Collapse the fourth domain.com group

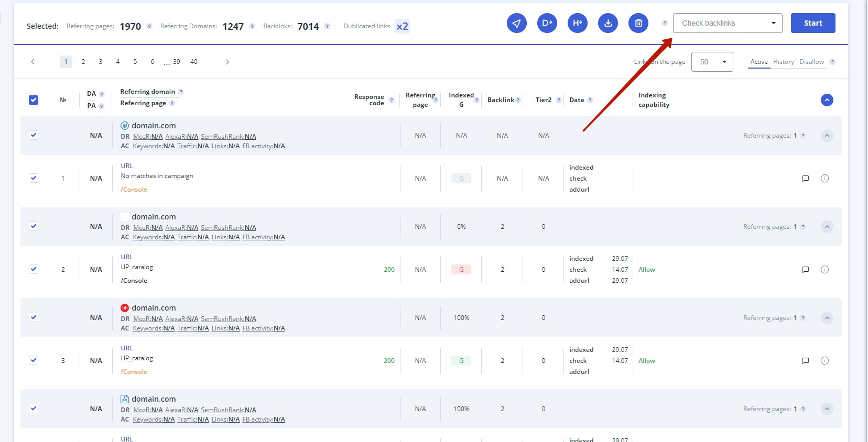827,409
